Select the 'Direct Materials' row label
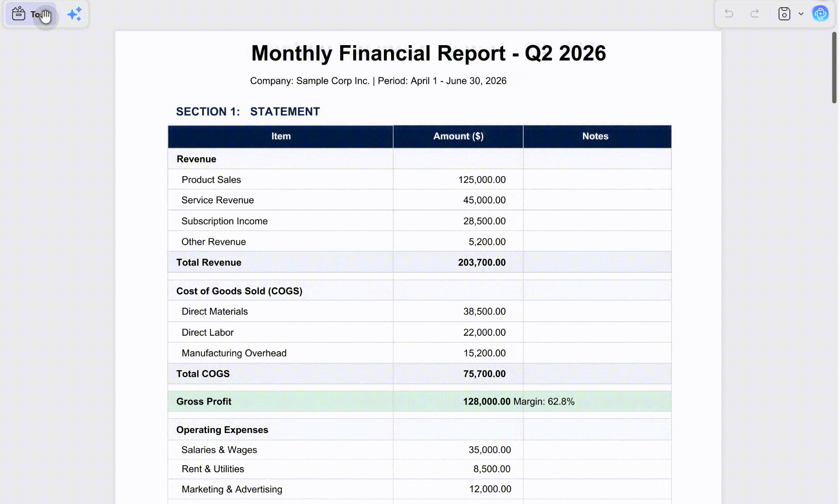 (215, 312)
